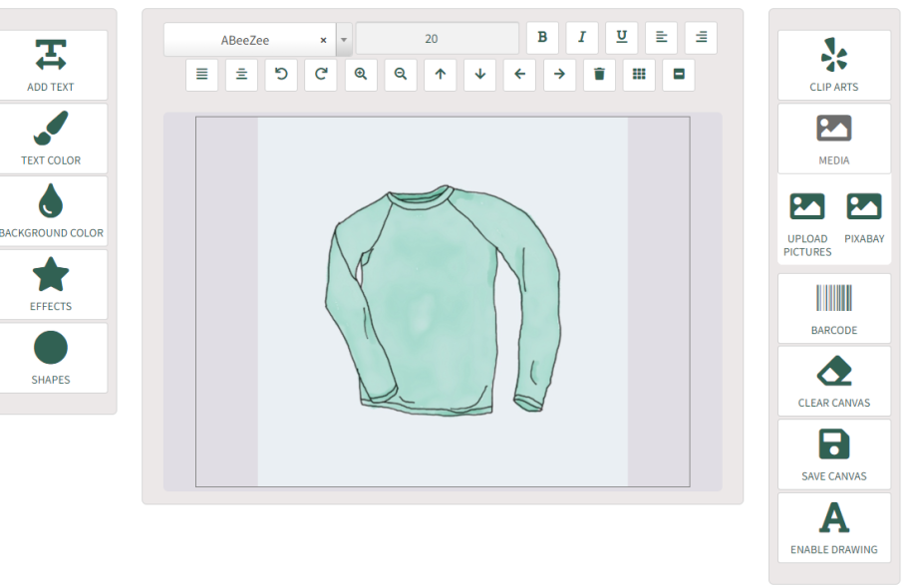The height and width of the screenshot is (588, 917).
Task: Choose the Shapes circle tool
Action: coord(51,359)
